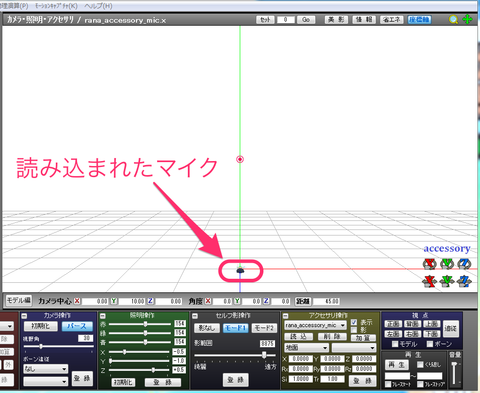Image resolution: width=480 pixels, height=393 pixels.
Task: Open the ヘルプ(H) menu
Action: coord(98,6)
